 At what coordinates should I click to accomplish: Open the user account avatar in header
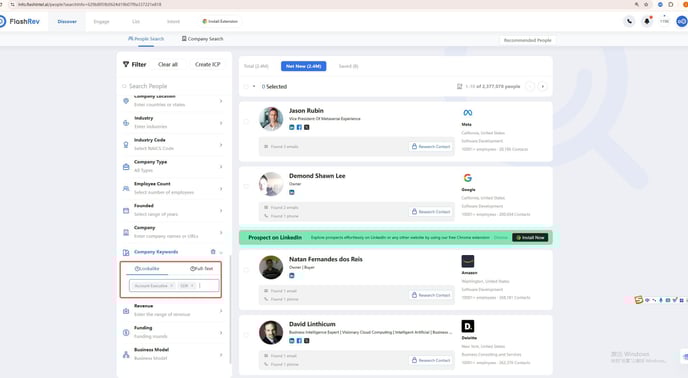(x=682, y=21)
